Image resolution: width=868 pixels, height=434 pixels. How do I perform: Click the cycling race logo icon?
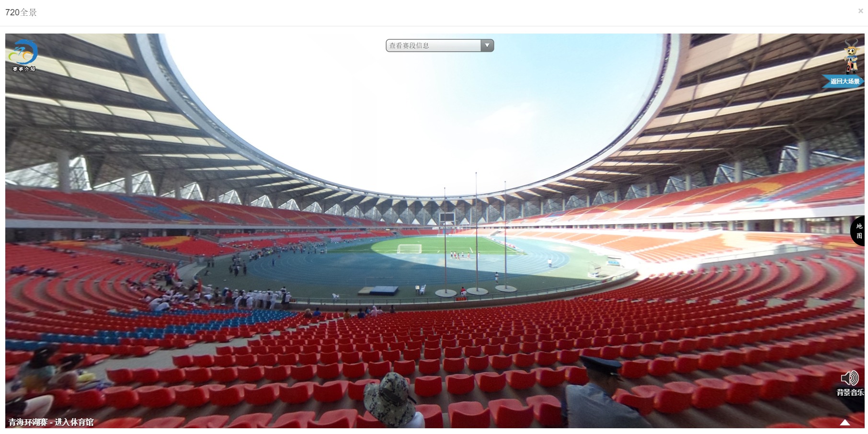point(23,52)
